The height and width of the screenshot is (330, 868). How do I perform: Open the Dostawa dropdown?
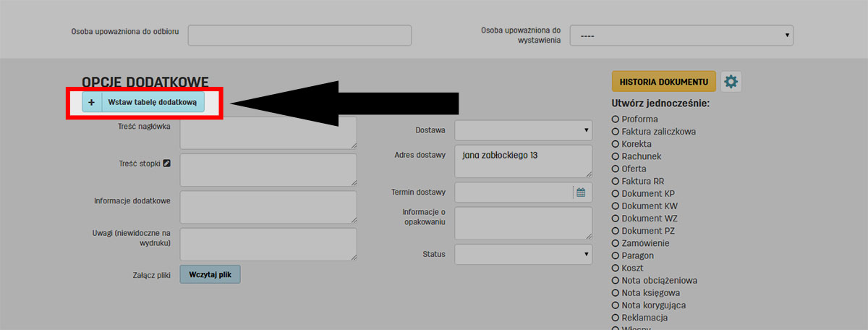pyautogui.click(x=523, y=130)
